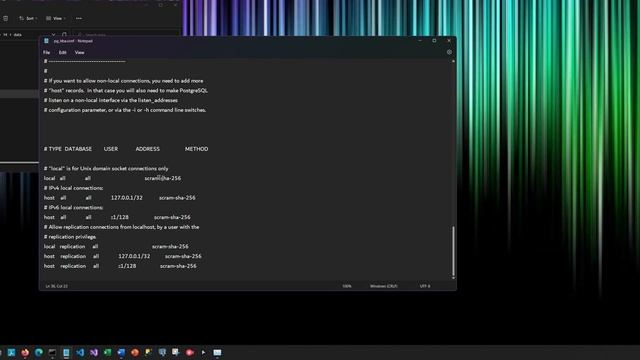Open Firefox from the taskbar
This screenshot has width=640, height=360.
point(25,352)
